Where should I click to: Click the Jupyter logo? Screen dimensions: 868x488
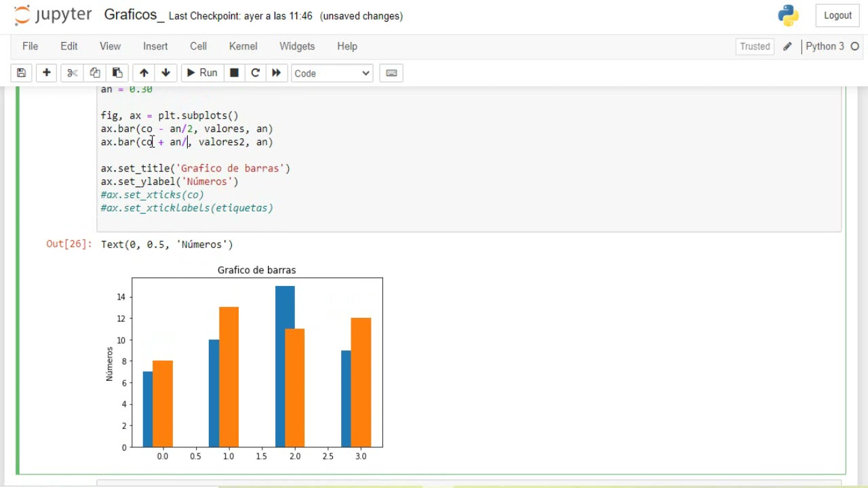point(53,15)
